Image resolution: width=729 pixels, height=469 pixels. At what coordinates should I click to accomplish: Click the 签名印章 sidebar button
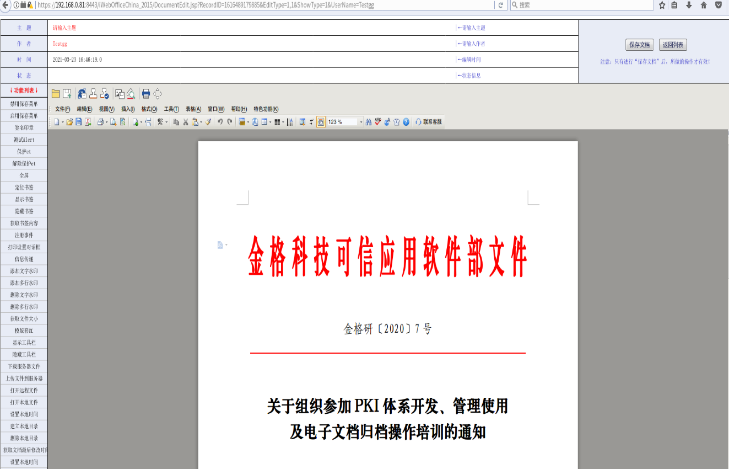(x=24, y=127)
